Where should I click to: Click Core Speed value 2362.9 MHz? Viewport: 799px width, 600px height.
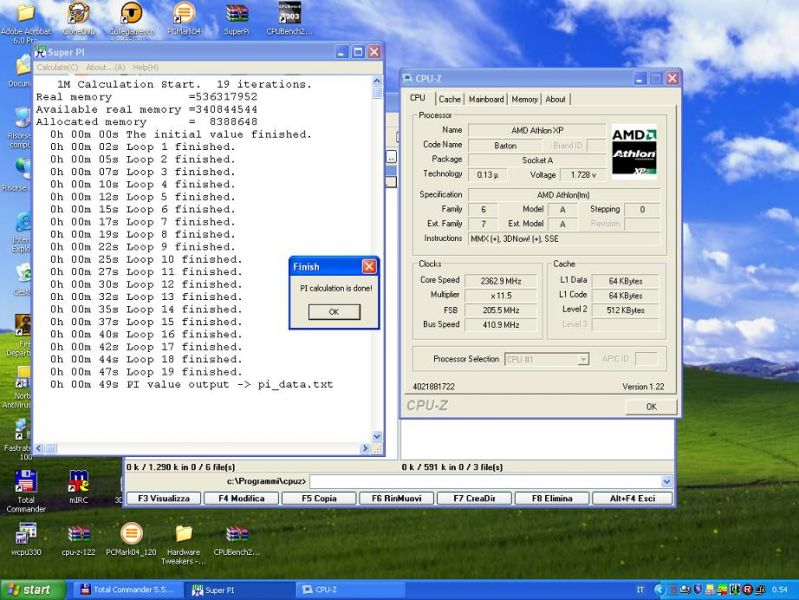500,281
